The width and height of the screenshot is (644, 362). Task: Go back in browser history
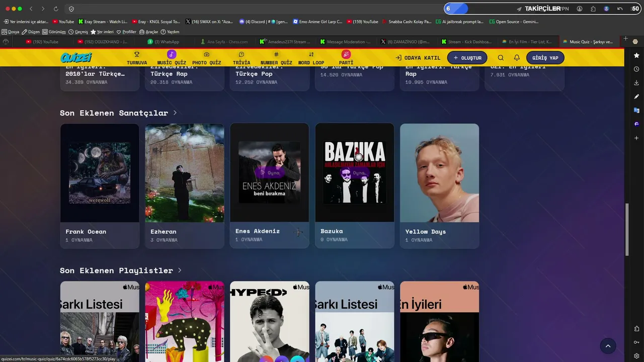(x=31, y=9)
